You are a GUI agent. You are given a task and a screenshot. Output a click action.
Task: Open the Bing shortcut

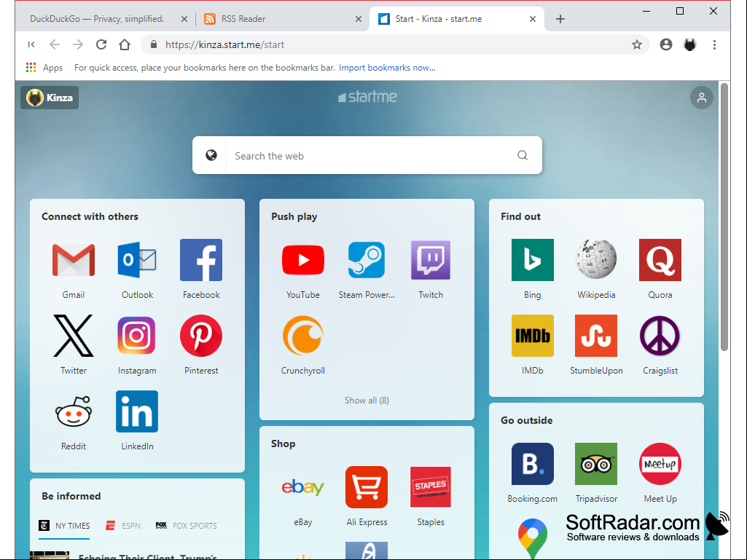click(533, 260)
